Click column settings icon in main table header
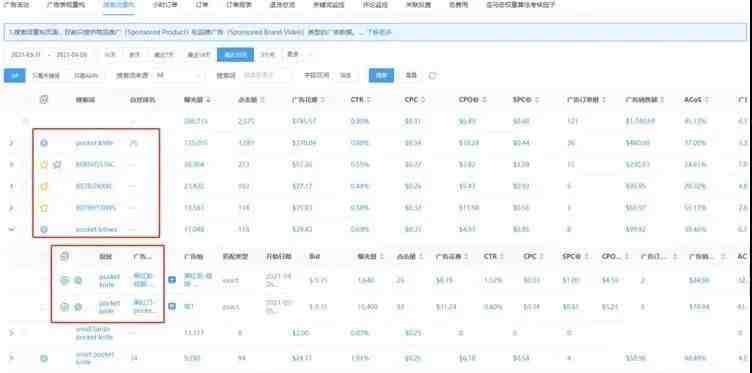 (x=44, y=99)
